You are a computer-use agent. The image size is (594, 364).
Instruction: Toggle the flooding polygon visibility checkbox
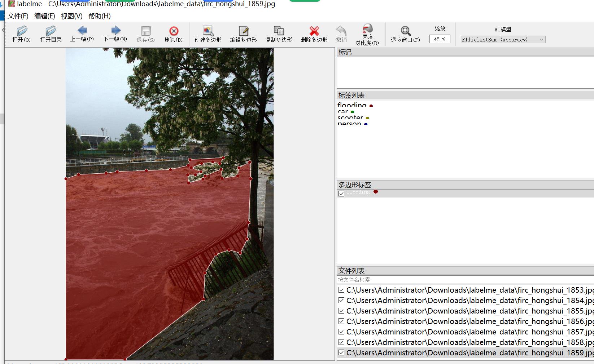pyautogui.click(x=341, y=194)
